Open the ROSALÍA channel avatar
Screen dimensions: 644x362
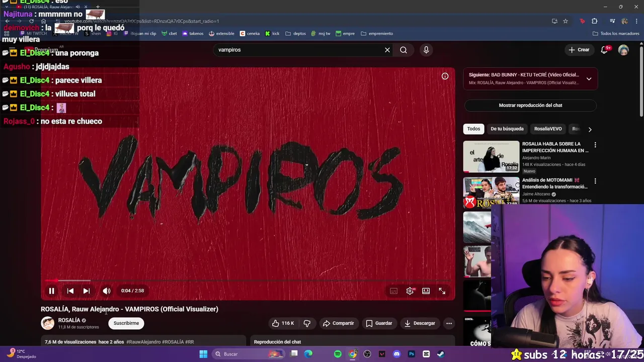(x=47, y=323)
